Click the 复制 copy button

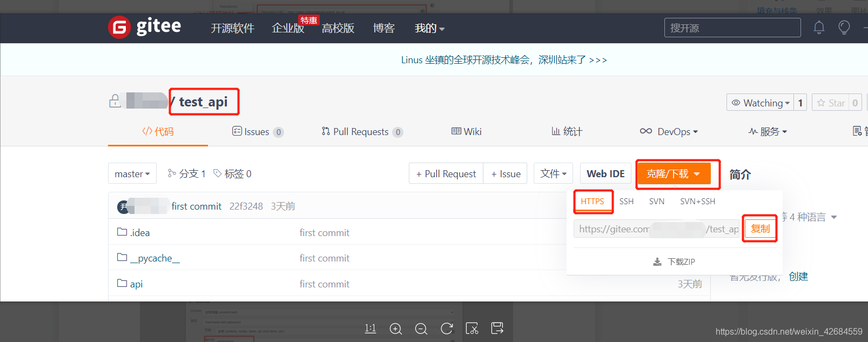click(760, 229)
